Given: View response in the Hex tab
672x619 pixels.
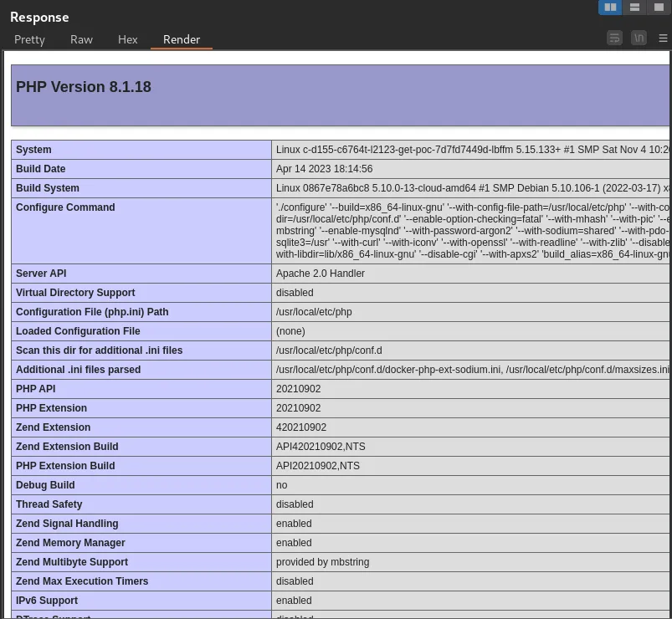Looking at the screenshot, I should click(x=127, y=39).
